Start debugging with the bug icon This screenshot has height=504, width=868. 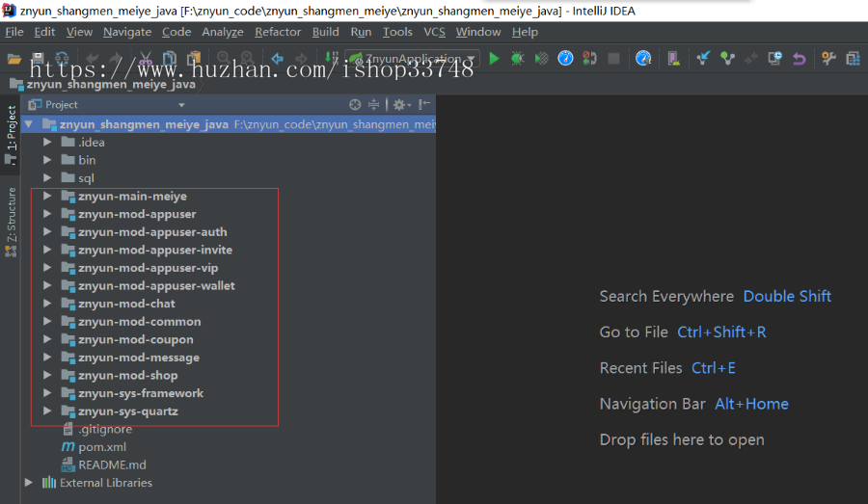(518, 58)
